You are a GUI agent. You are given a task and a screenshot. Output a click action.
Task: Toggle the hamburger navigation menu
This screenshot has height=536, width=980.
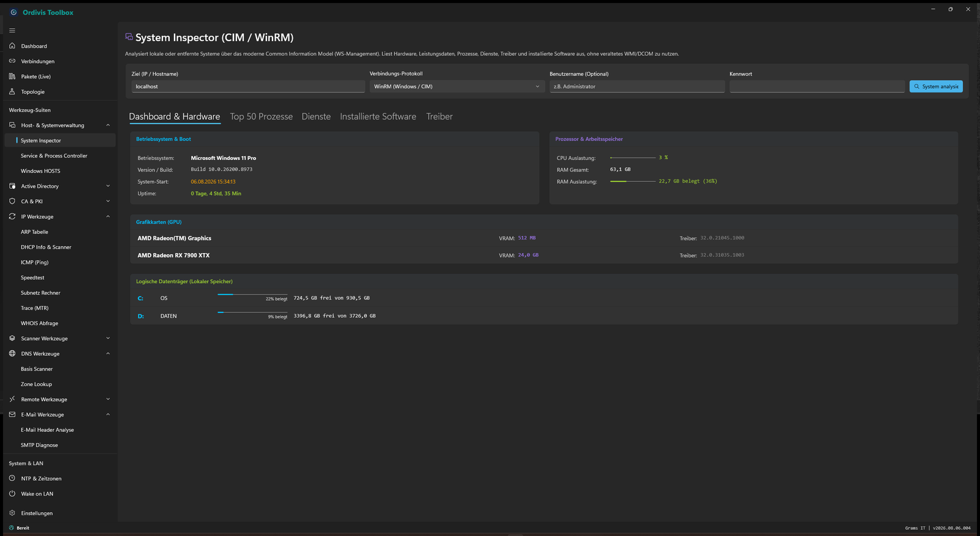(x=12, y=31)
